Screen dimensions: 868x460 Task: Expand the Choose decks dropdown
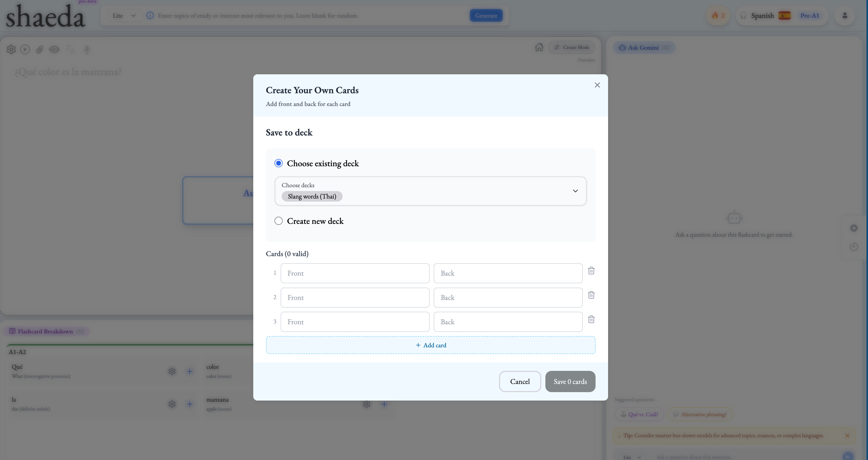575,191
